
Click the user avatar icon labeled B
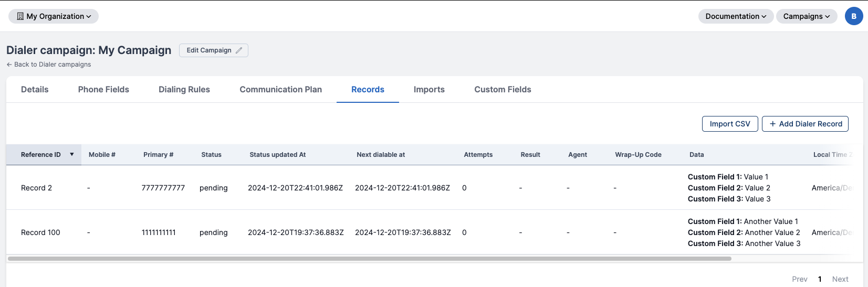(x=854, y=16)
